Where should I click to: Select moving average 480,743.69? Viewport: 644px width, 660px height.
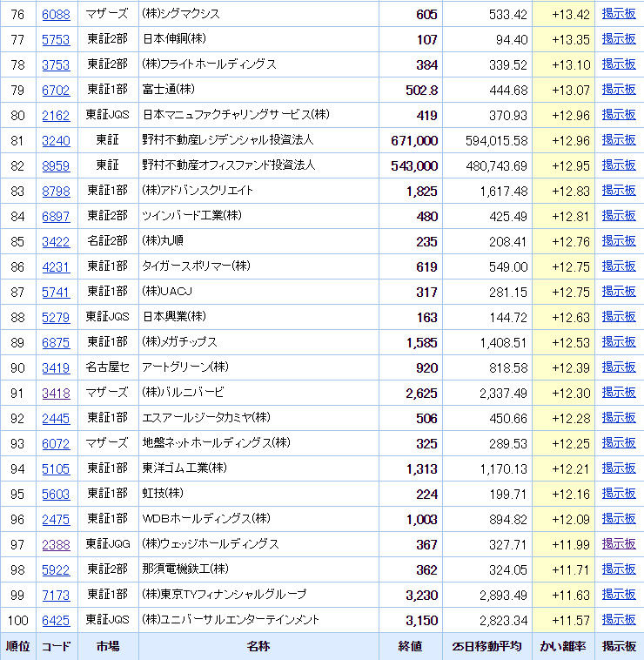(496, 166)
